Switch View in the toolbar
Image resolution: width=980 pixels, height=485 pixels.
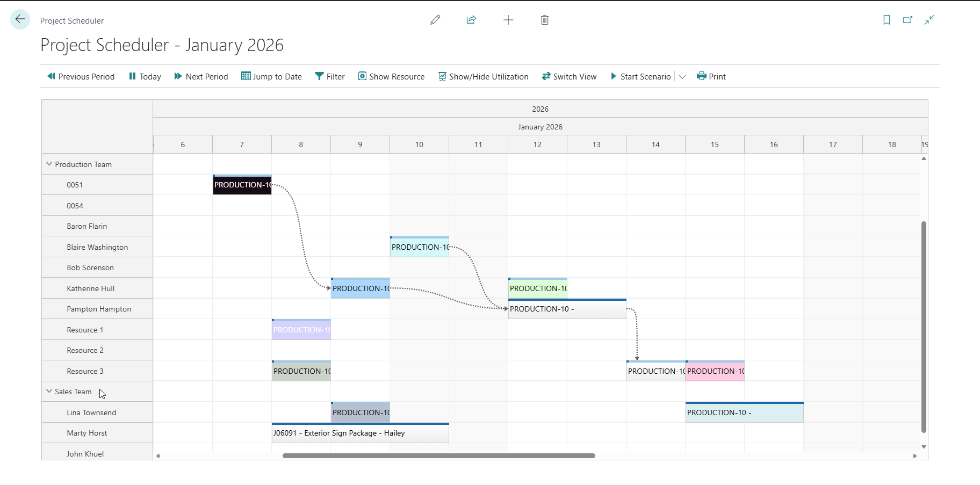[x=569, y=77]
